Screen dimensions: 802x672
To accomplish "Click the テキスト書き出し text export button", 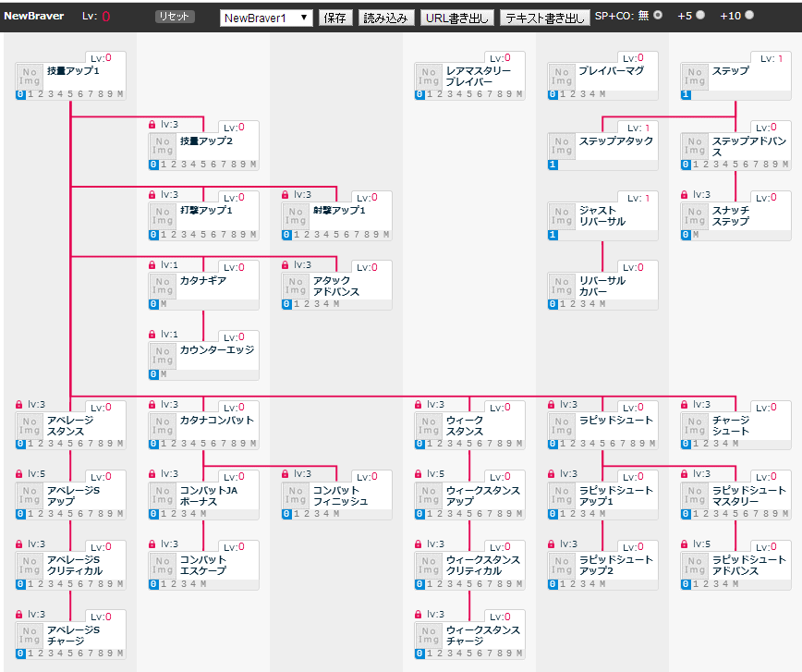I will 545,18.
